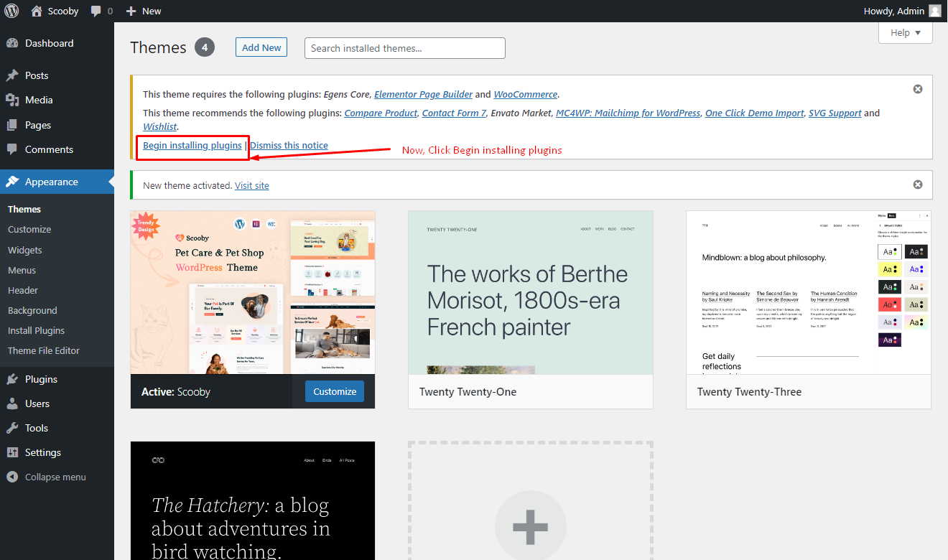Open the Elementor Page Builder link
This screenshot has height=560, width=948.
(424, 94)
